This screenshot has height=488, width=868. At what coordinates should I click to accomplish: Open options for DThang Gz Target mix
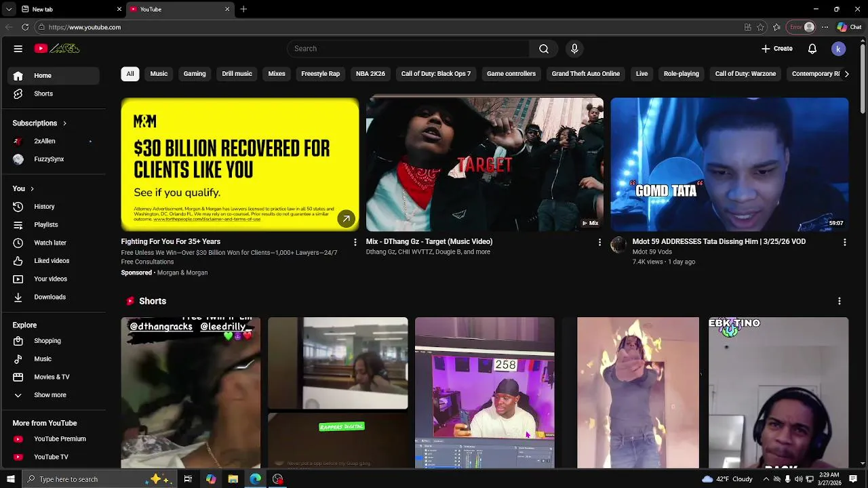pos(599,242)
